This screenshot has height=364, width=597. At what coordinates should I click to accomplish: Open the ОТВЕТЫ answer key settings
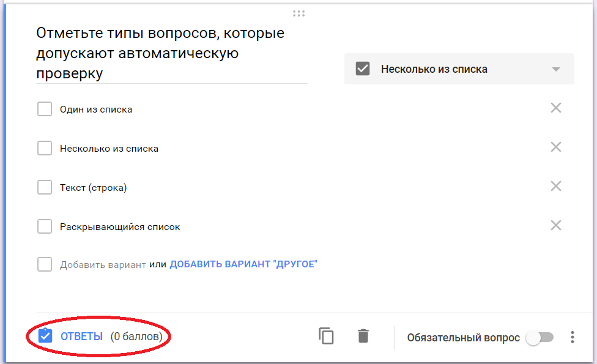81,336
